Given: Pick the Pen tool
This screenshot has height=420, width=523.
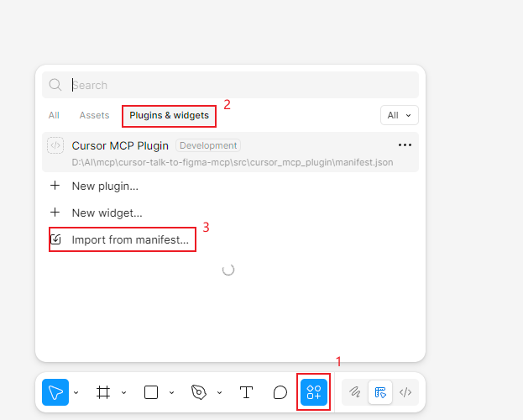Looking at the screenshot, I should (199, 392).
